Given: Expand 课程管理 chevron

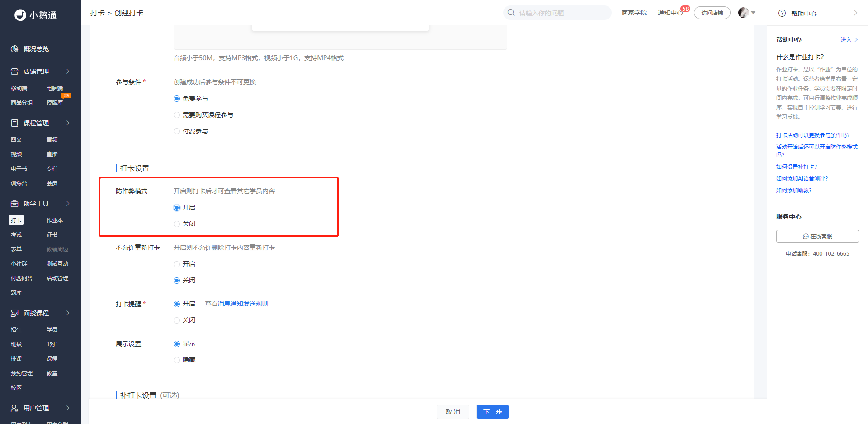Looking at the screenshot, I should pos(68,123).
